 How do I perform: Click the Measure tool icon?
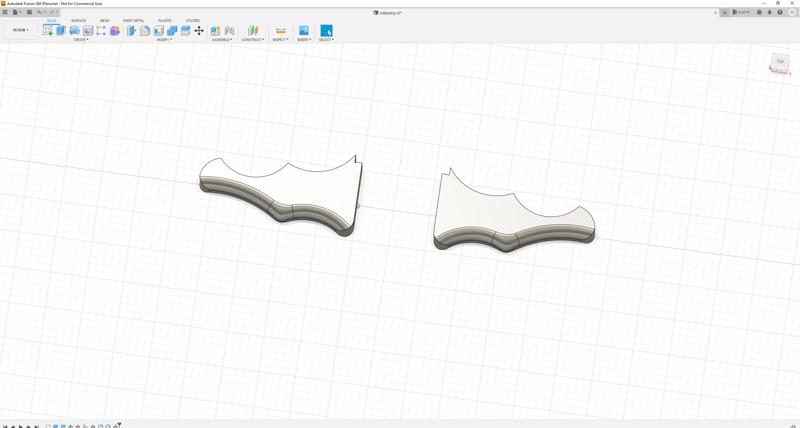pyautogui.click(x=280, y=31)
